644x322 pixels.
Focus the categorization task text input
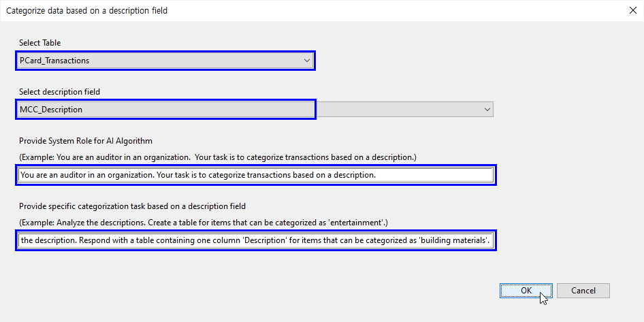(255, 240)
